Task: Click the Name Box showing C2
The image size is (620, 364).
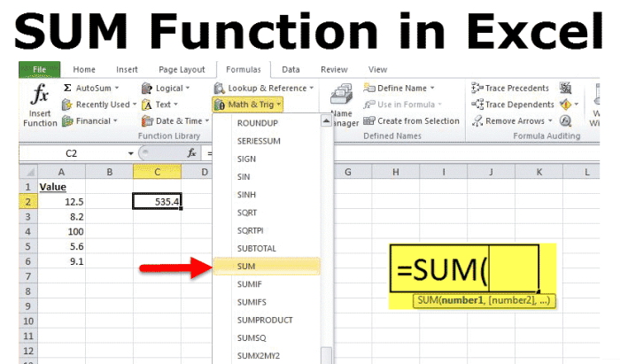Action: pos(73,152)
